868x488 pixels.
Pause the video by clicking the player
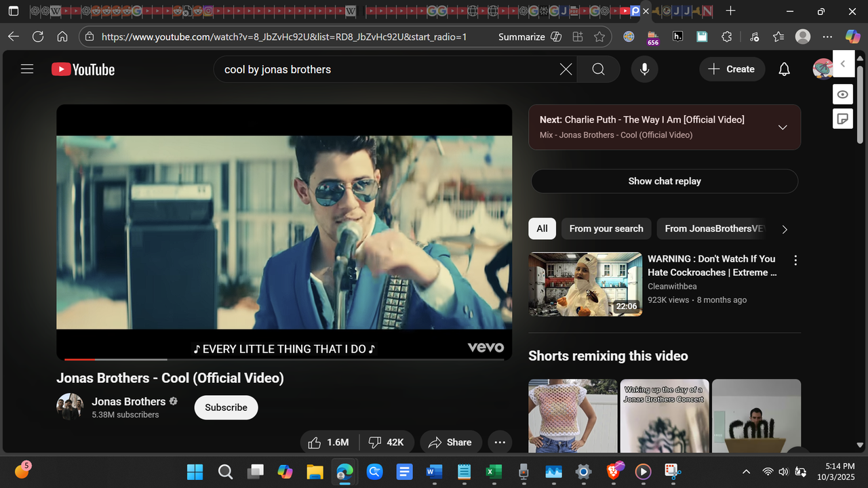point(284,232)
